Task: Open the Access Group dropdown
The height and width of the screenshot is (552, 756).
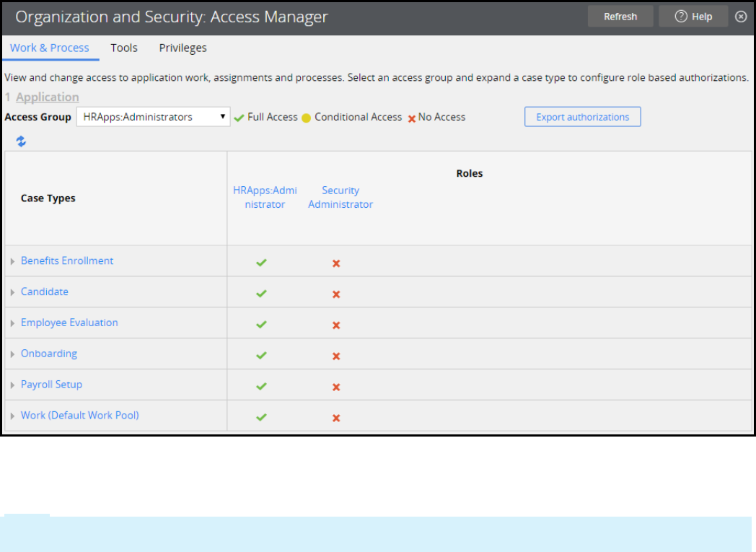Action: point(153,117)
